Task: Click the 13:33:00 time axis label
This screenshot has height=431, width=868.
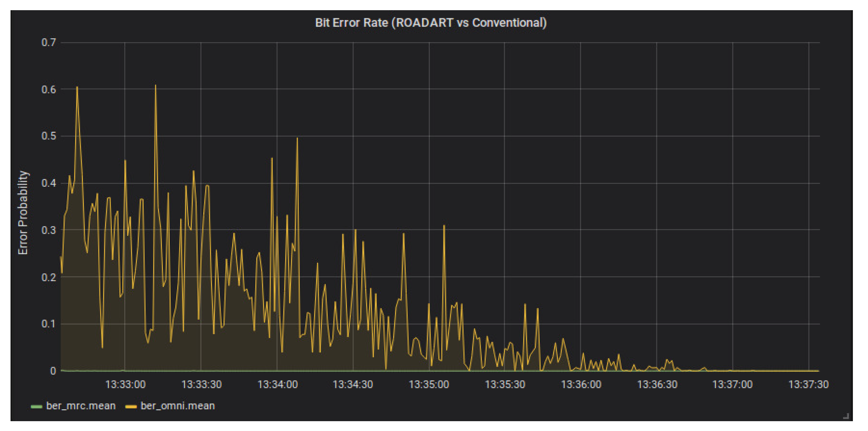Action: [x=125, y=384]
